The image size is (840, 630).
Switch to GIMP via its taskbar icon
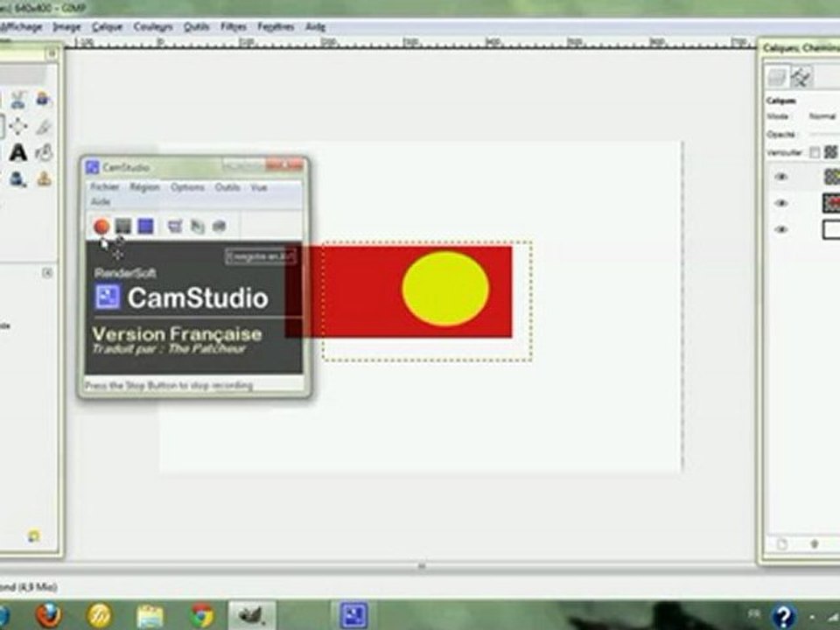(x=252, y=615)
